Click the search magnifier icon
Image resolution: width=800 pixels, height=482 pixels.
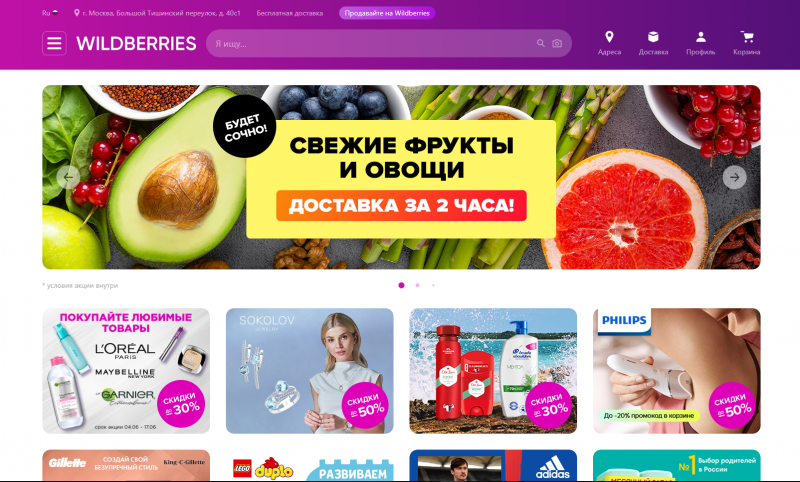point(540,43)
